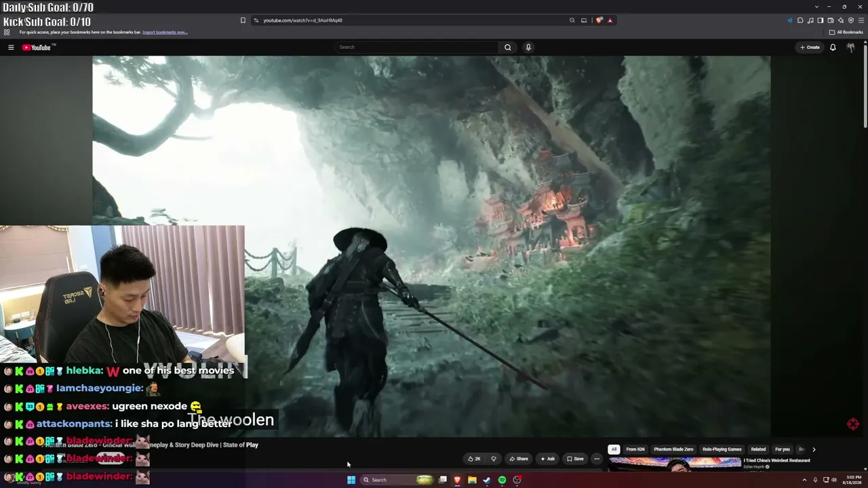This screenshot has height=488, width=868.
Task: Open the apps grid icon on bookmarks bar
Action: 7,32
